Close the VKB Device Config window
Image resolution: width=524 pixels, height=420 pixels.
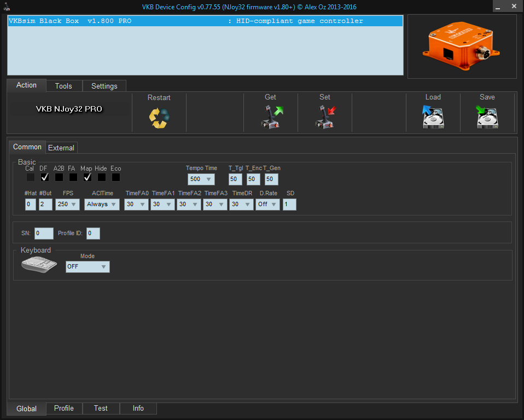[514, 7]
